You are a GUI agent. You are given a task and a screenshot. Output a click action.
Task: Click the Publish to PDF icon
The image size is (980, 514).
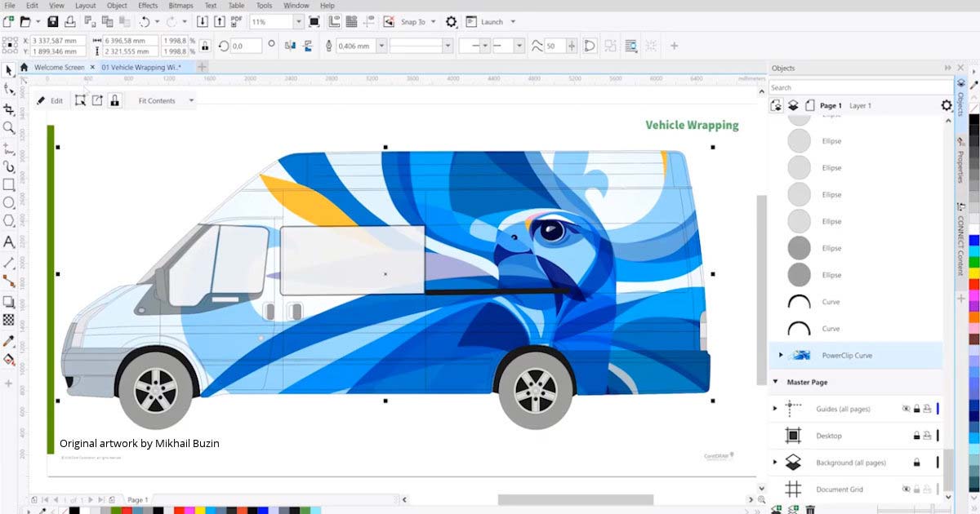(236, 22)
